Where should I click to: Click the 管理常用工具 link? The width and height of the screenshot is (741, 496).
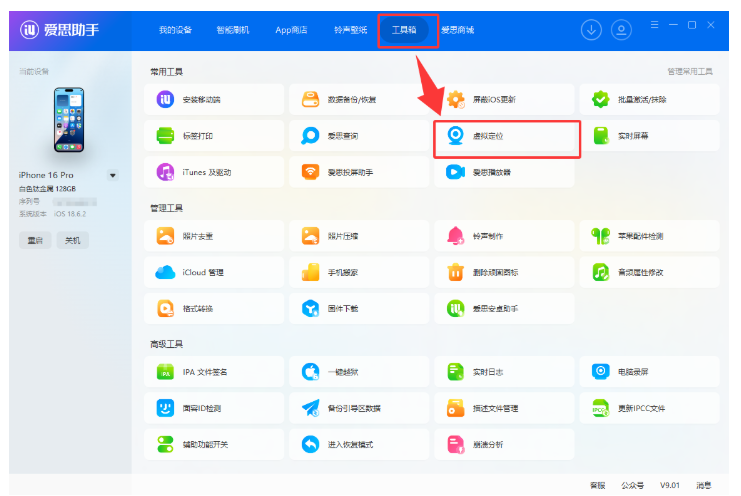click(x=690, y=72)
